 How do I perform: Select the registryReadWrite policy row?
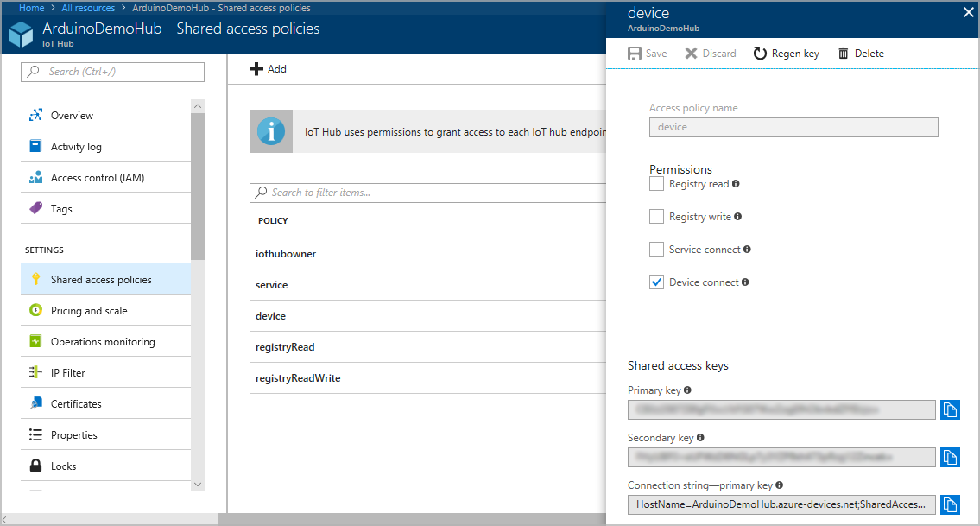pyautogui.click(x=427, y=377)
